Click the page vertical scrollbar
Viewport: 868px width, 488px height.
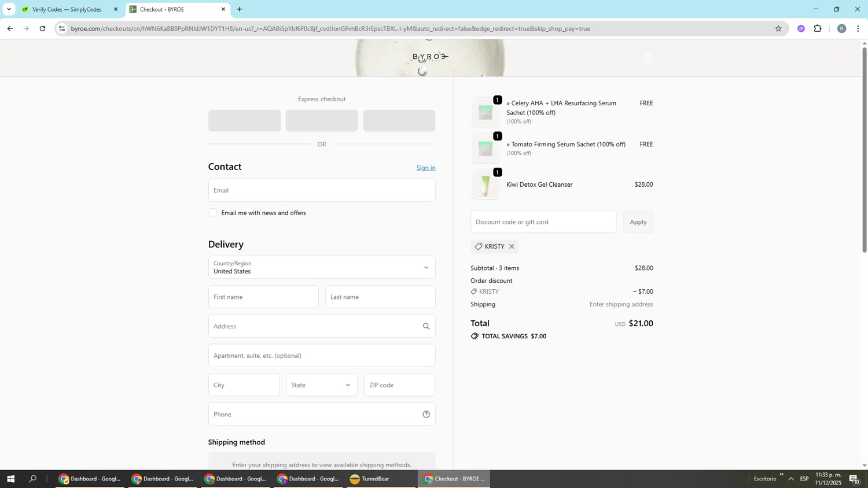(x=865, y=149)
